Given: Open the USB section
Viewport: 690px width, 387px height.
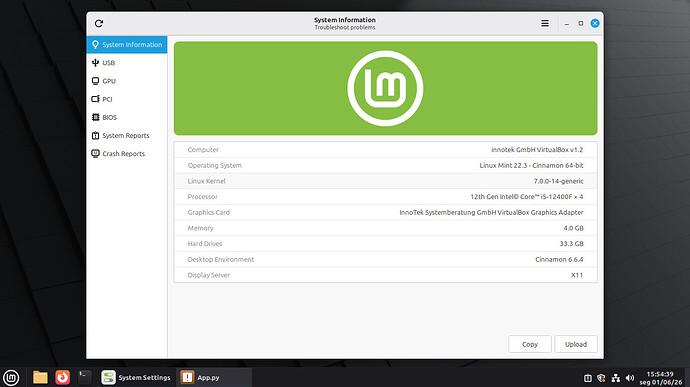Looking at the screenshot, I should [x=127, y=63].
